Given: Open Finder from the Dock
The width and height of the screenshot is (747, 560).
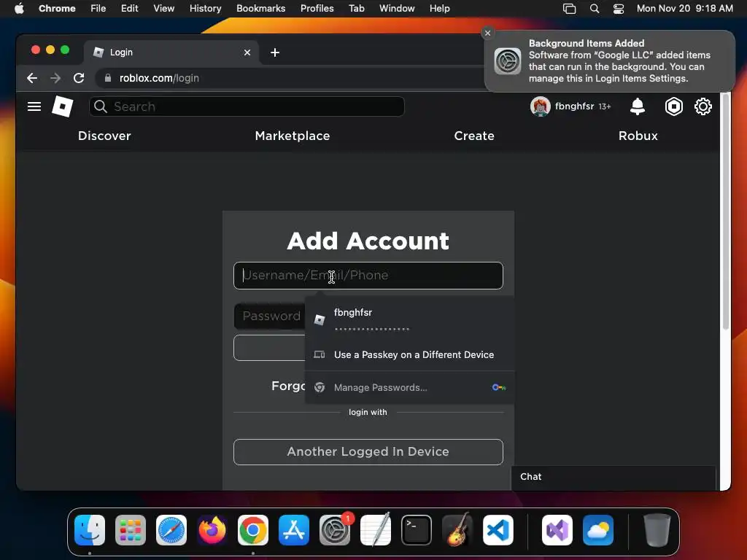Looking at the screenshot, I should coord(90,530).
